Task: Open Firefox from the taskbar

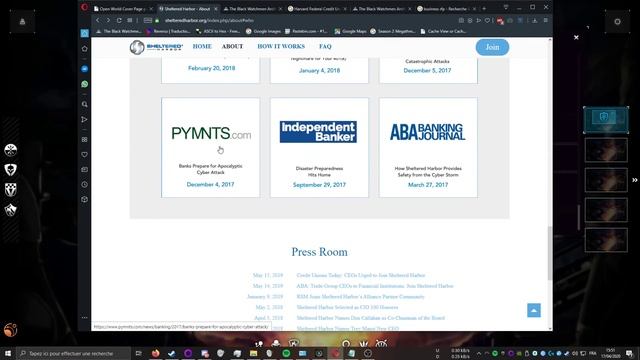Action: click(156, 353)
